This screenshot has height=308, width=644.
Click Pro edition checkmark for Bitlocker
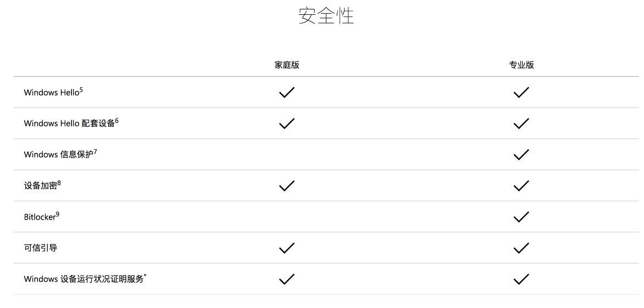click(521, 216)
